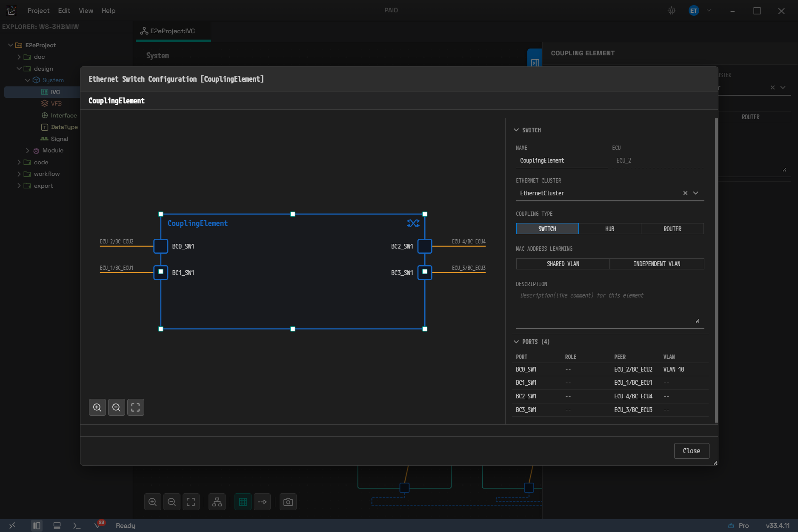This screenshot has width=798, height=532.
Task: Open the ET user avatar
Action: point(694,11)
